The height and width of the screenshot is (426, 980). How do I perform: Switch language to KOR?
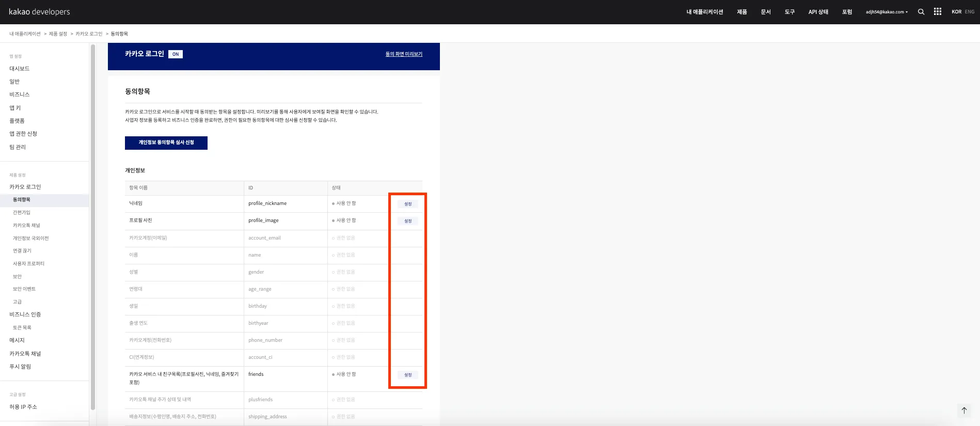point(956,12)
